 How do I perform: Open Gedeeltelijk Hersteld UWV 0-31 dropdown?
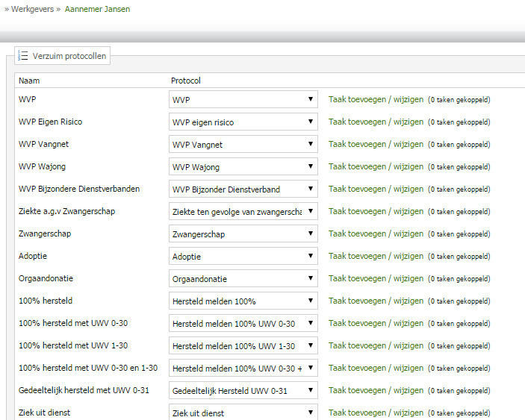click(243, 390)
